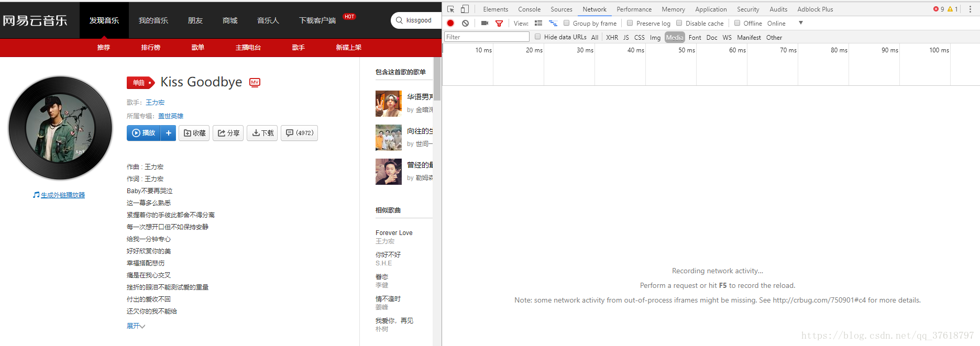
Task: Click the 收藏 favorite button
Action: (194, 133)
